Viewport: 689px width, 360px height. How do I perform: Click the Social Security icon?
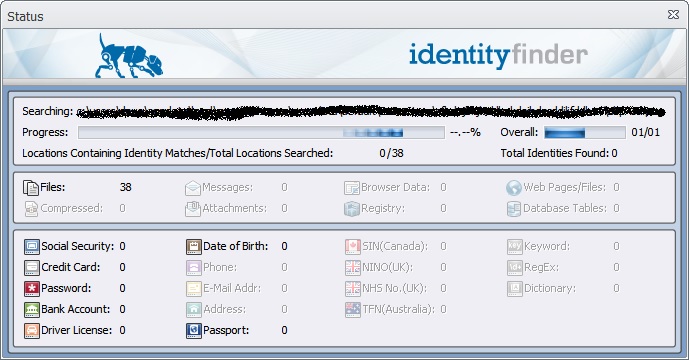32,247
